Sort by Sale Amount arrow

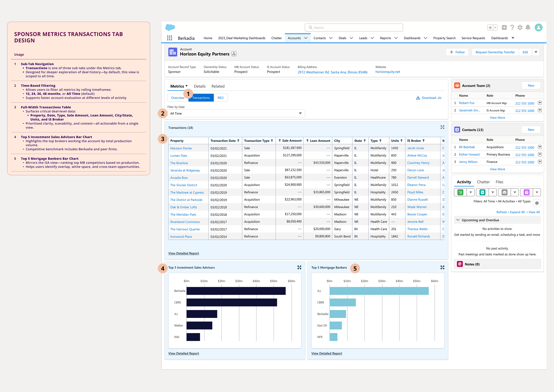tap(280, 141)
